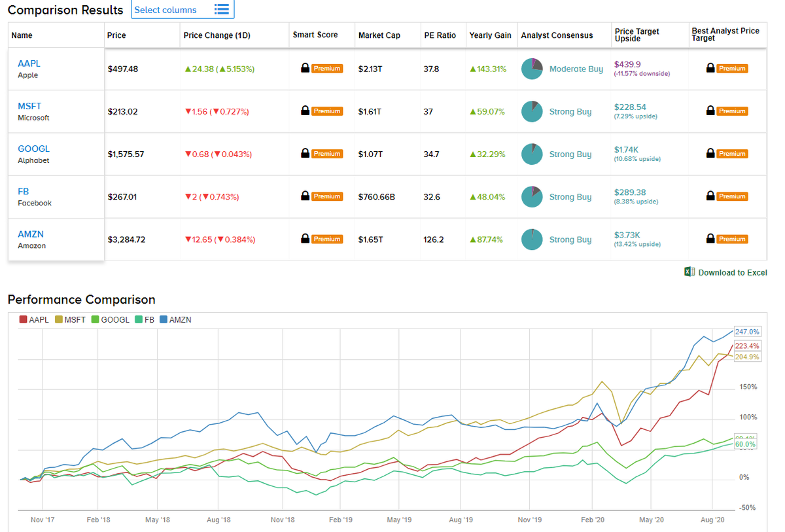785x532 pixels.
Task: Open the GOOGL ticker link
Action: pos(33,149)
